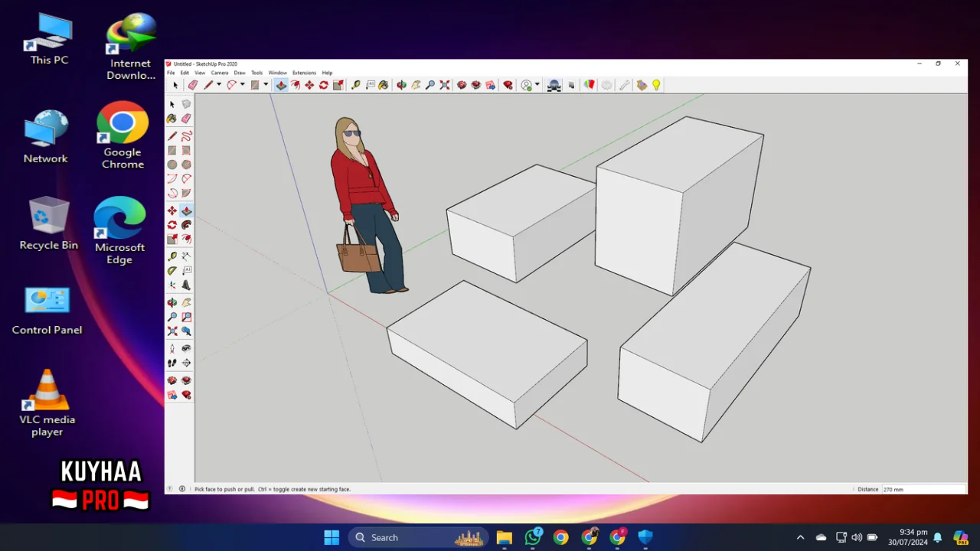
Task: Select Tape Measure tool in top toolbar
Action: pyautogui.click(x=356, y=85)
